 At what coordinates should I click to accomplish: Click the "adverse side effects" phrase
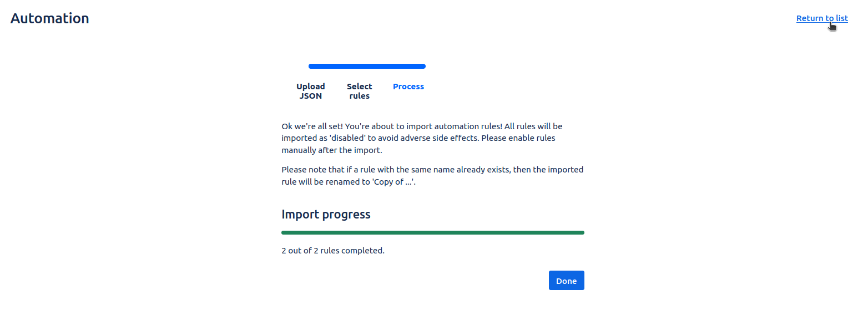[x=439, y=138]
